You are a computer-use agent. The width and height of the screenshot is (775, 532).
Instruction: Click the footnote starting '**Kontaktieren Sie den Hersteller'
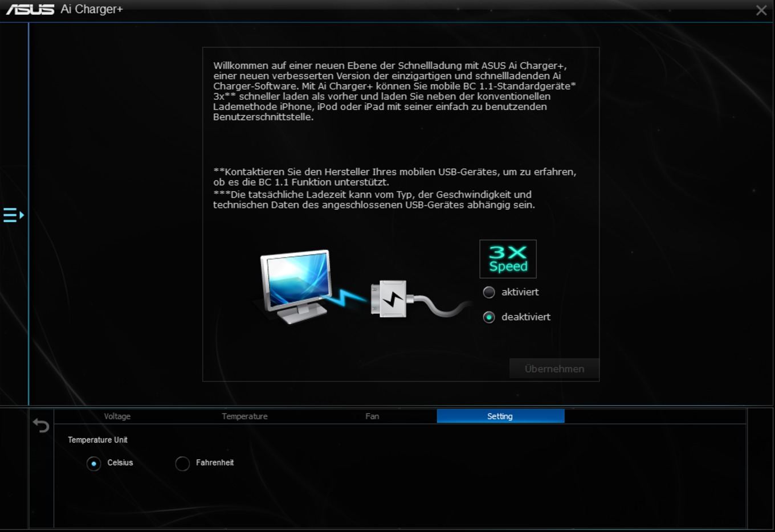[x=394, y=177]
